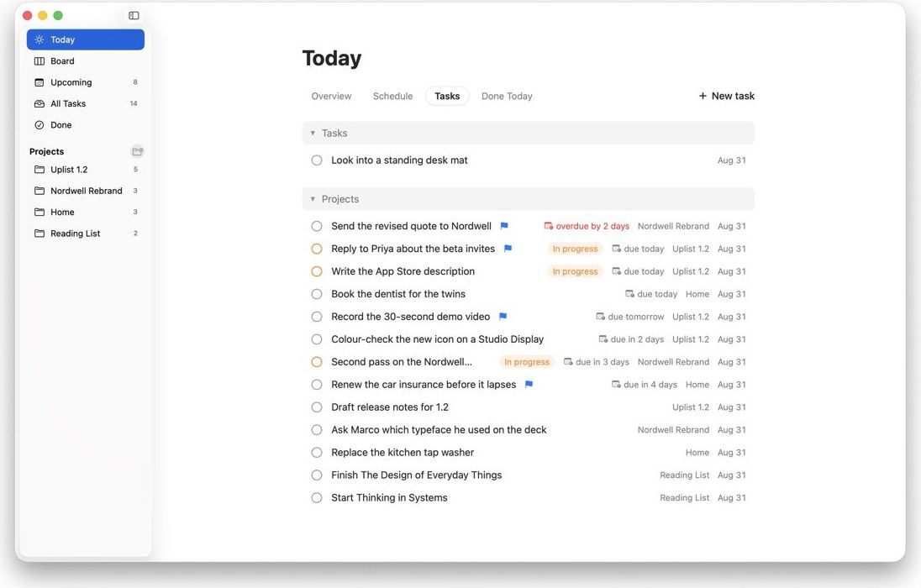The width and height of the screenshot is (921, 588).
Task: Click Aug 31 date on standing desk mat row
Action: click(x=731, y=160)
